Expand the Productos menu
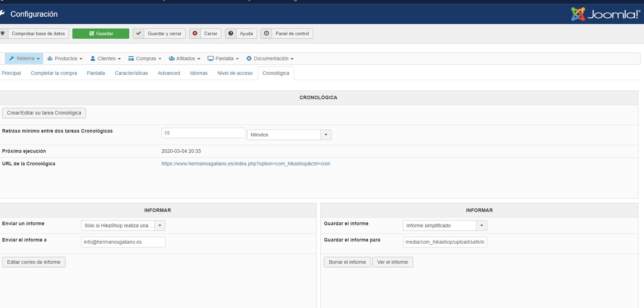644x308 pixels. coord(65,58)
